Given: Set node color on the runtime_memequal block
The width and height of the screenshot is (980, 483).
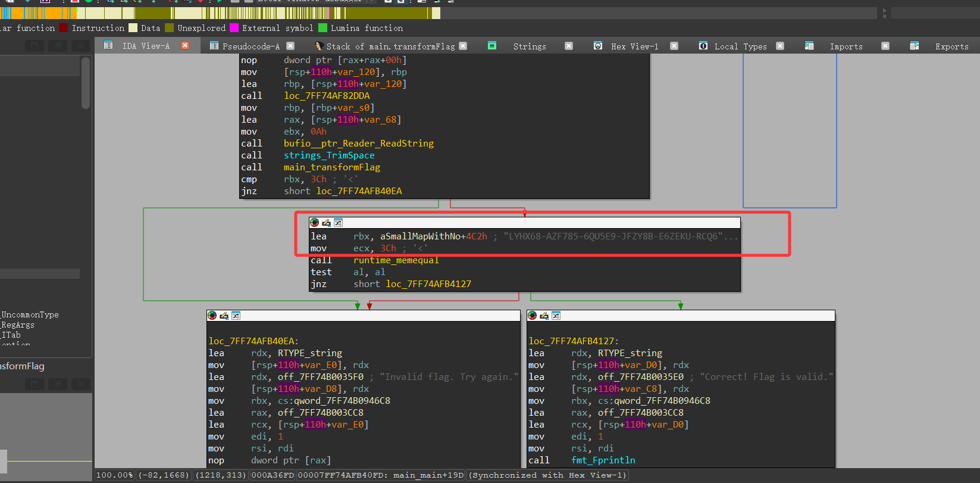Looking at the screenshot, I should click(314, 223).
